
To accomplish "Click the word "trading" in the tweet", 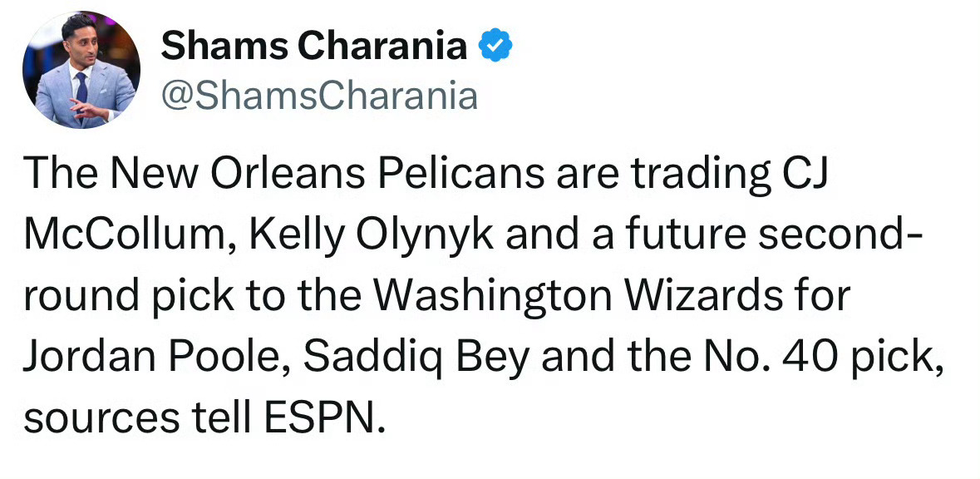I will click(x=694, y=175).
